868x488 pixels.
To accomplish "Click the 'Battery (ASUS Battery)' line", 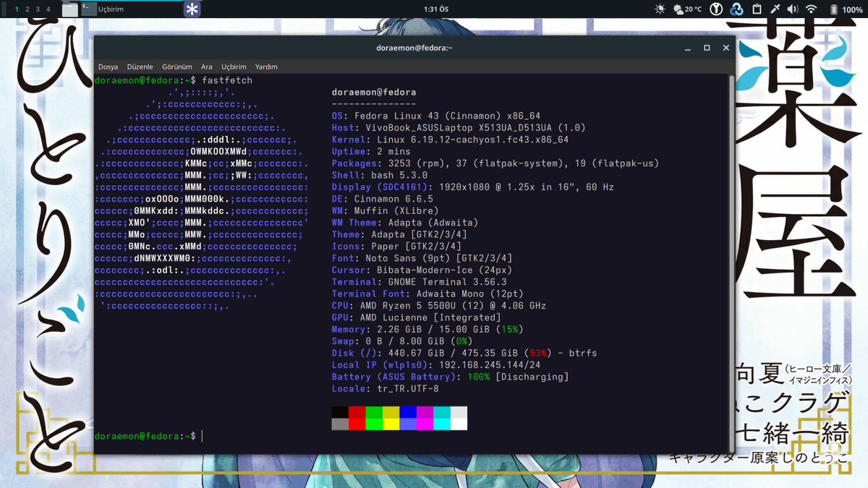I will (x=451, y=377).
